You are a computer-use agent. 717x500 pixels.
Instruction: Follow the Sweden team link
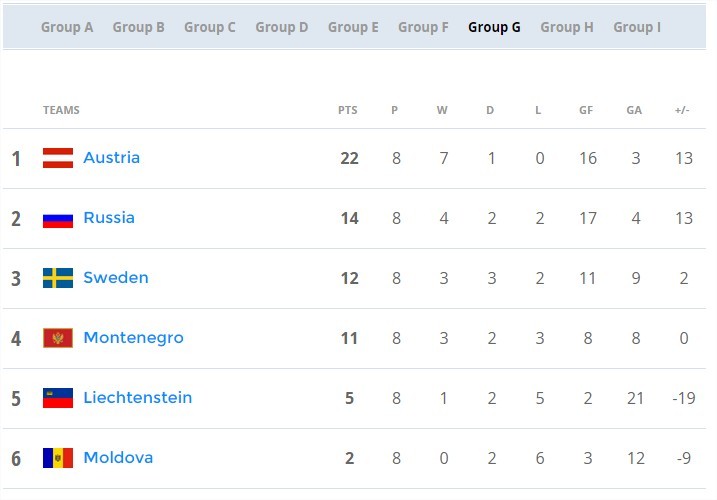point(116,278)
